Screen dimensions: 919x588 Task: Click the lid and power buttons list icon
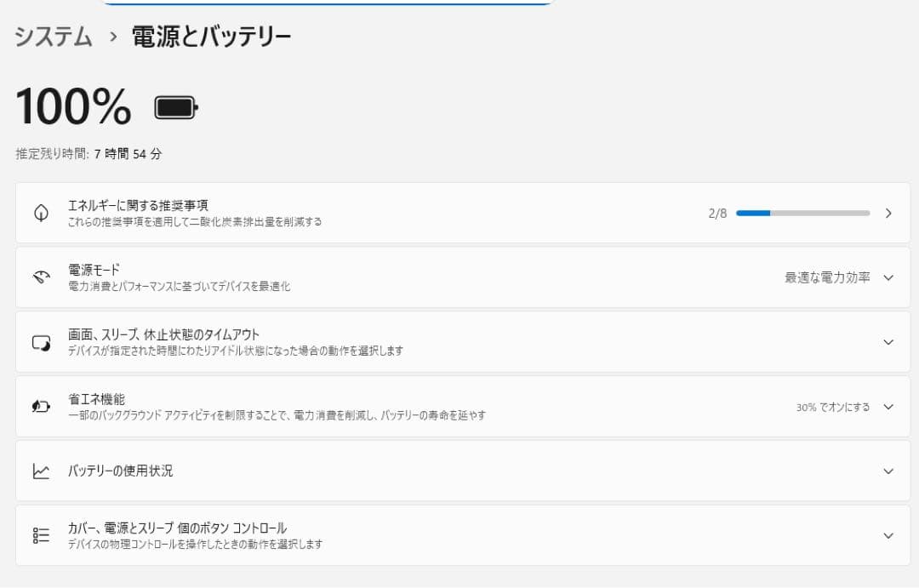40,534
